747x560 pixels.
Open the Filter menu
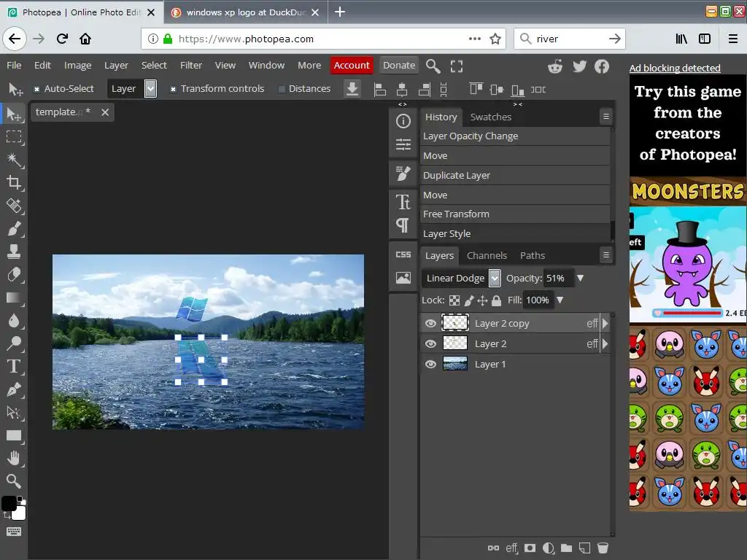191,65
